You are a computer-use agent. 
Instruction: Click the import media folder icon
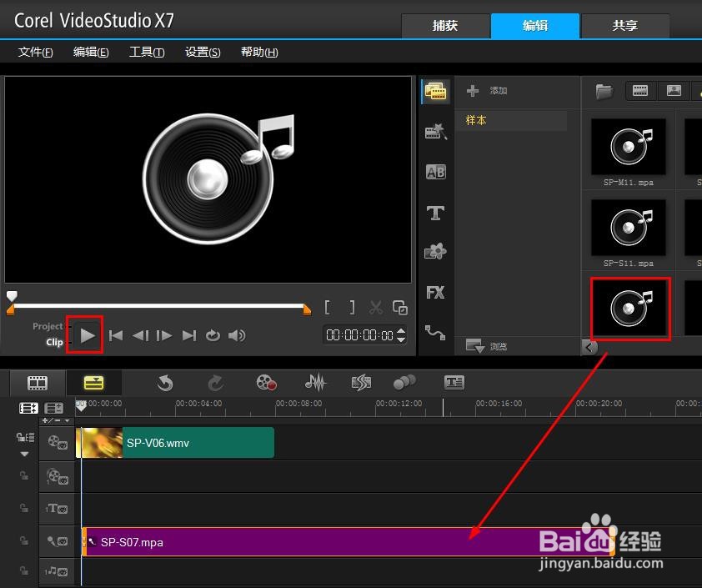coord(604,92)
